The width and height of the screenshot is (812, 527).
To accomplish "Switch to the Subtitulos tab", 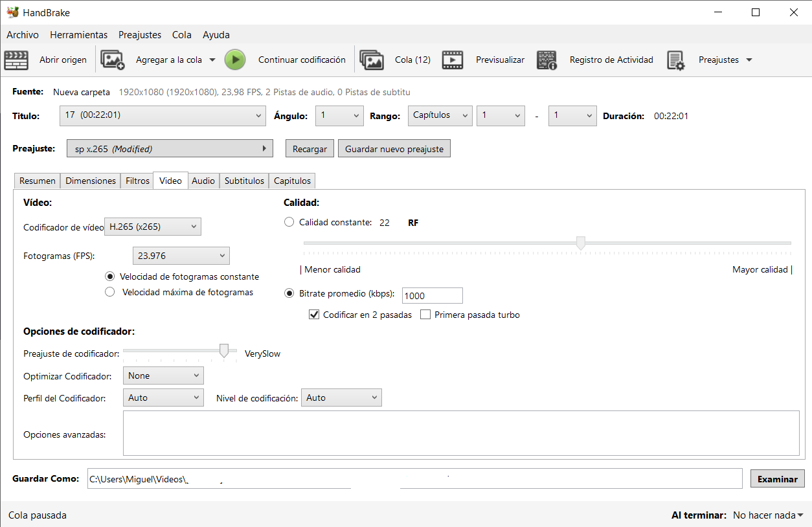I will [244, 181].
